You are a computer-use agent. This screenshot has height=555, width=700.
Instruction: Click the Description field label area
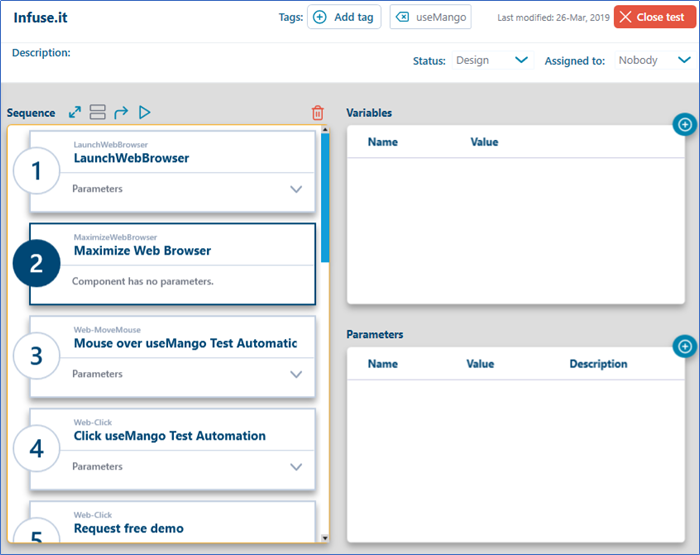(41, 53)
